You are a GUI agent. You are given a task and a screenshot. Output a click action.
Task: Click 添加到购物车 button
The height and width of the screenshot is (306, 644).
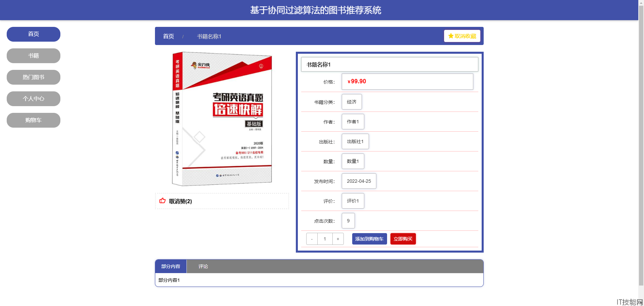click(x=370, y=239)
